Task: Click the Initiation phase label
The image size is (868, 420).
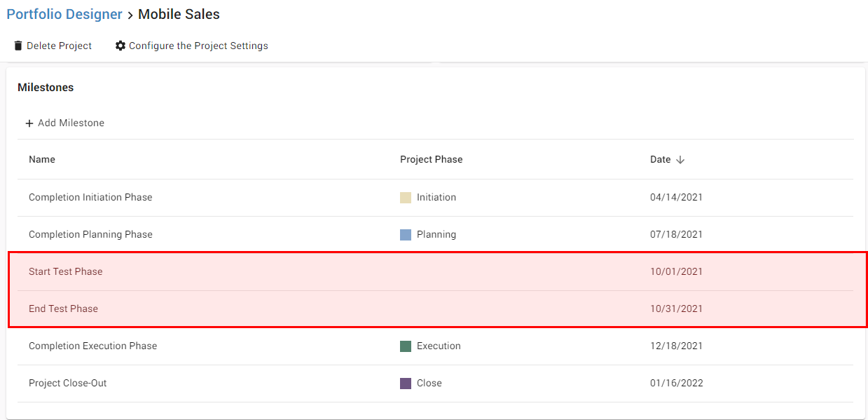Action: point(436,197)
